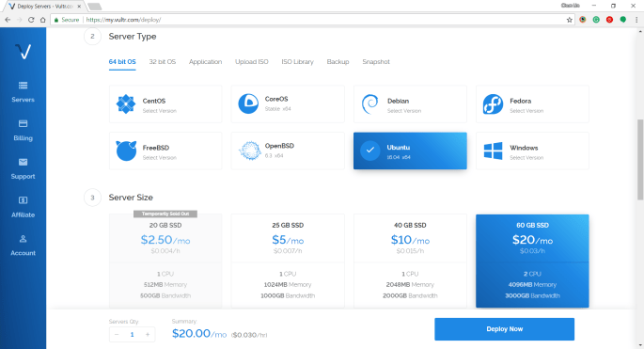This screenshot has width=644, height=349.
Task: Expand Debian Select Version
Action: pos(404,111)
